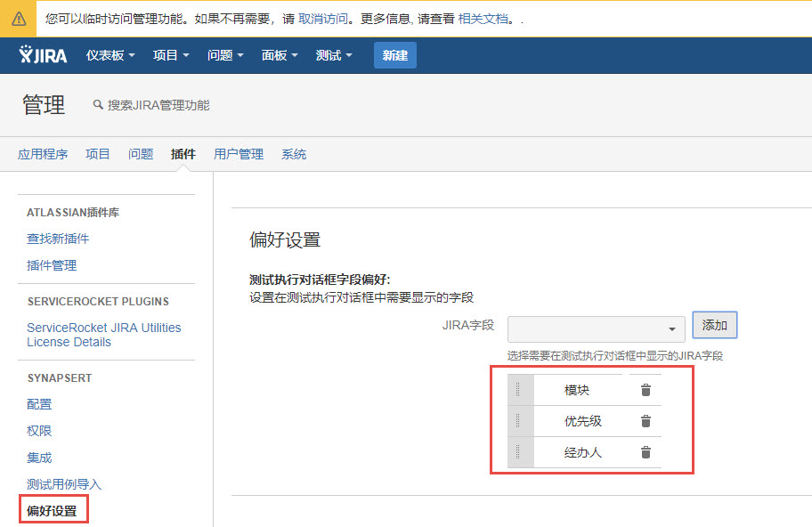Open the 集成 sidebar link
This screenshot has width=812, height=527.
tap(39, 458)
